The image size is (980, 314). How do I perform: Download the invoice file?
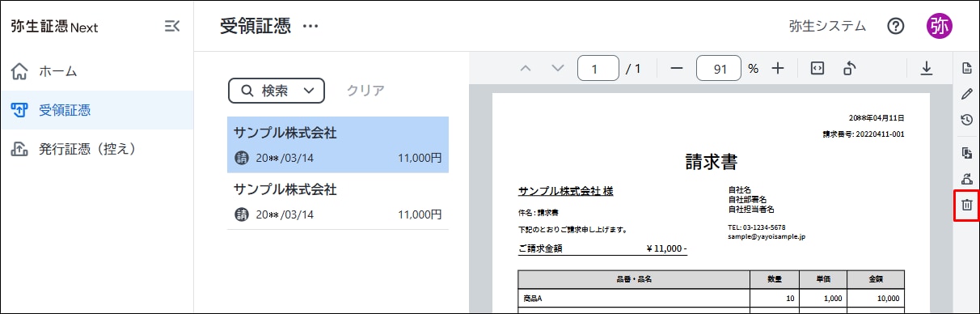click(x=927, y=69)
